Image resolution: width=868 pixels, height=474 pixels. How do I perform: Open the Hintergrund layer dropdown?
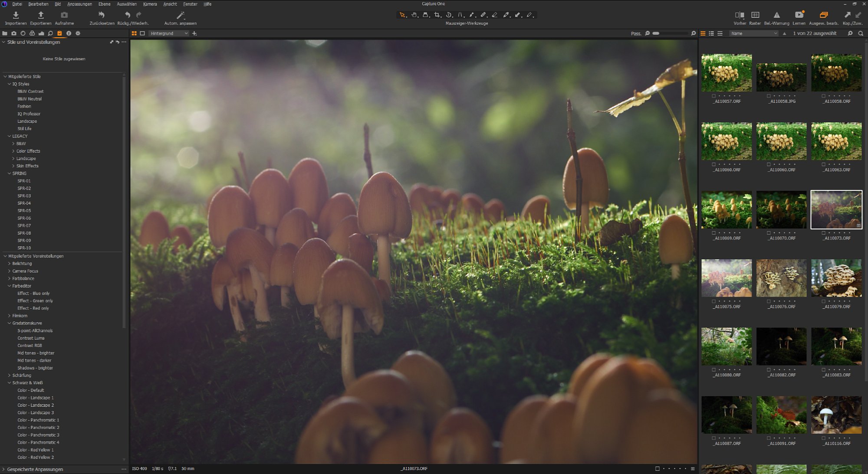169,33
